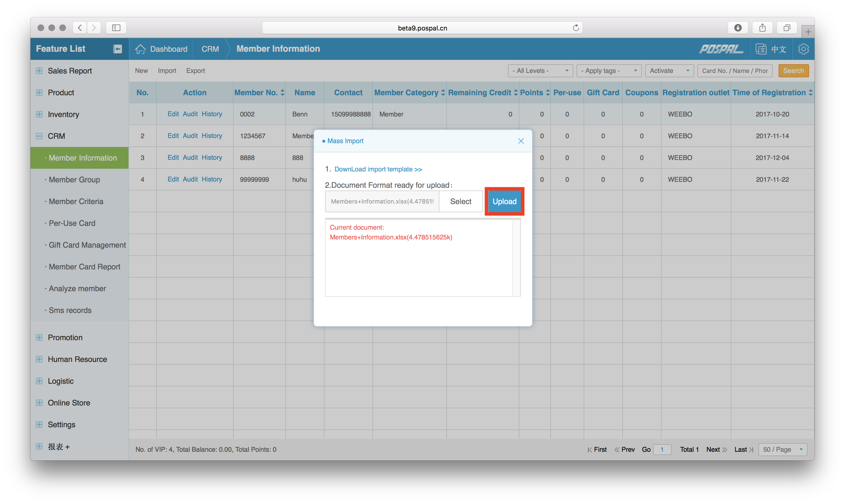Sort by Member No. column arrows
This screenshot has height=504, width=845.
click(283, 93)
